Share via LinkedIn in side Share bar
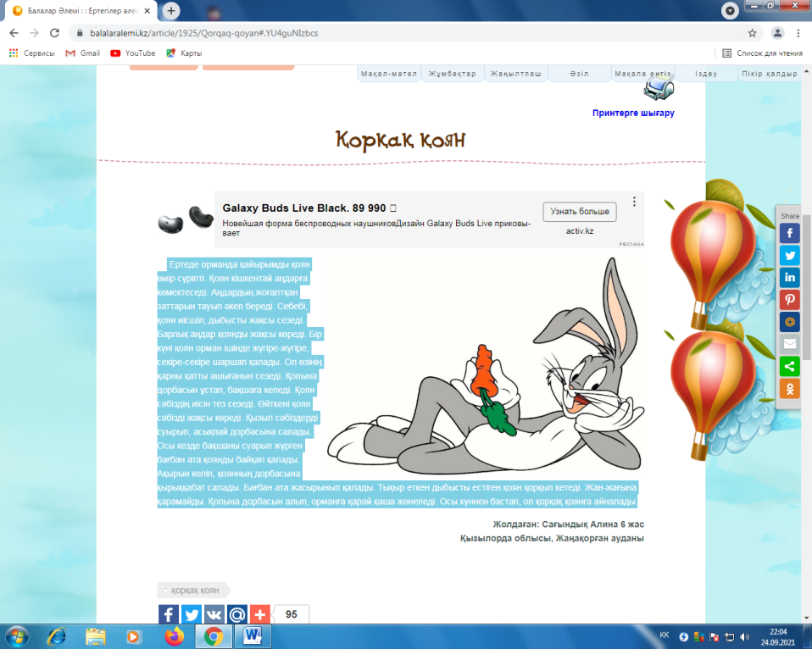 (790, 277)
